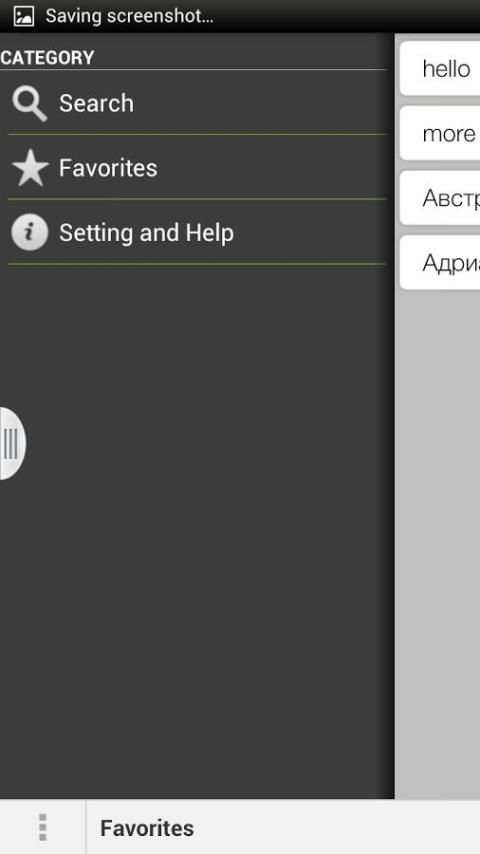Close the drawer using the striped side handle
The height and width of the screenshot is (854, 480).
coord(12,443)
